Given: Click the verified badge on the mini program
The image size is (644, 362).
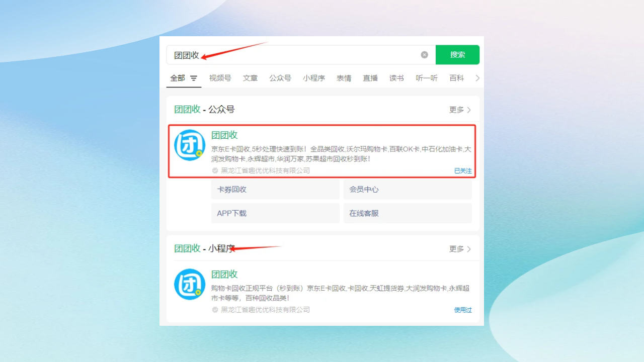Looking at the screenshot, I should (215, 310).
